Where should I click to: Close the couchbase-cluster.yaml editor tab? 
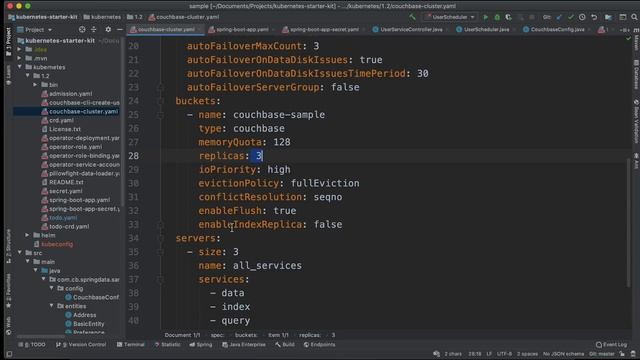200,29
